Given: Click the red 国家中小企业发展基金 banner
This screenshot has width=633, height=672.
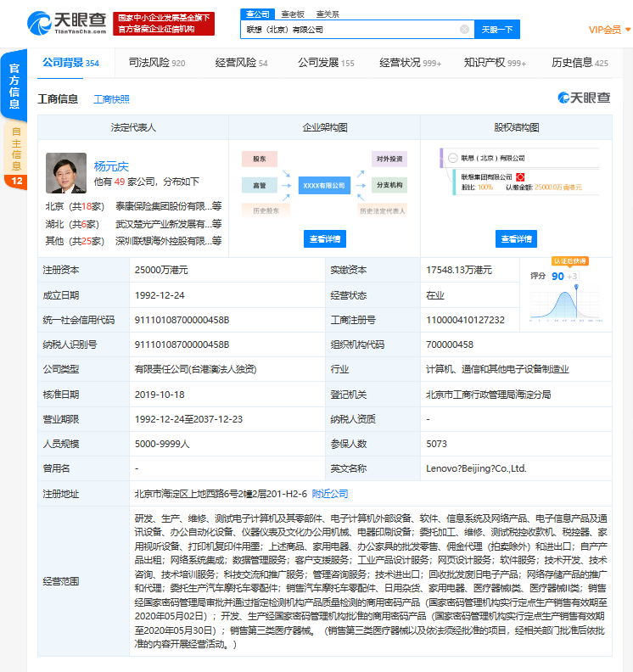Looking at the screenshot, I should [x=164, y=24].
